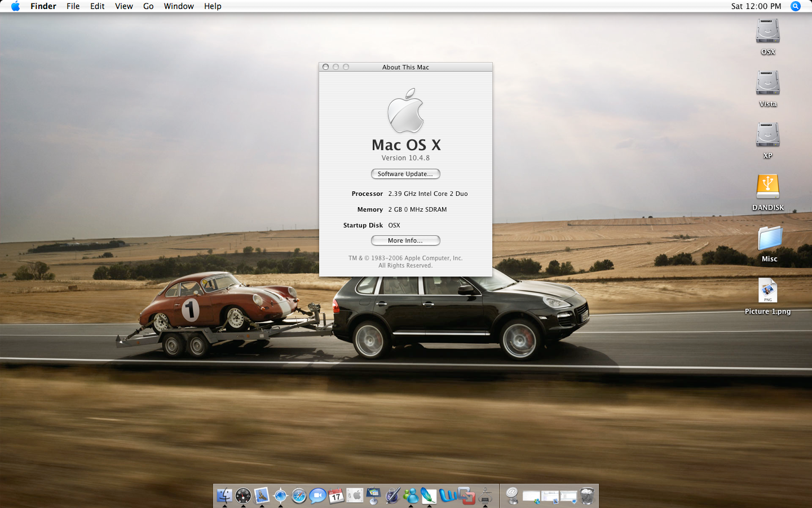Click the blue feather on paper icon
This screenshot has width=812, height=508.
click(429, 496)
